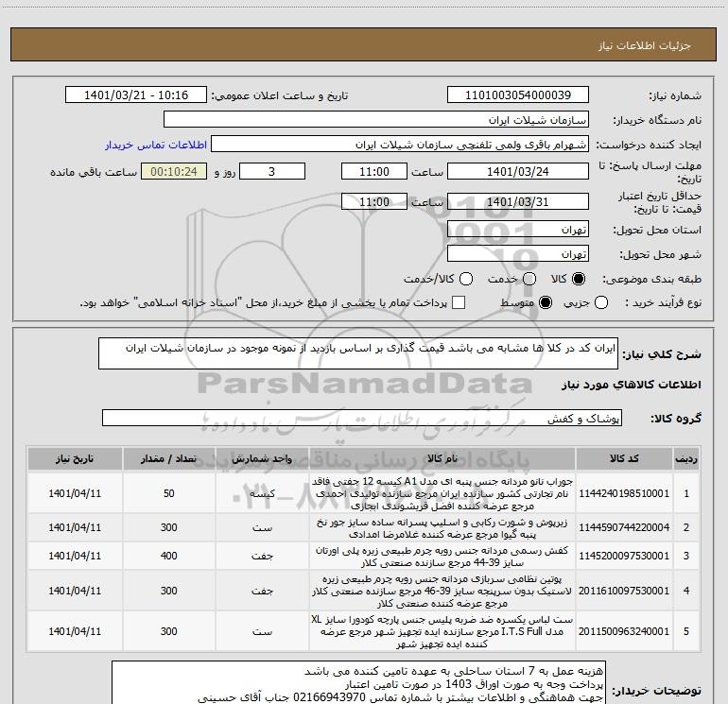Click the boys' underwear set description in row 2
Viewport: 728px width, 704px height.
tap(442, 527)
